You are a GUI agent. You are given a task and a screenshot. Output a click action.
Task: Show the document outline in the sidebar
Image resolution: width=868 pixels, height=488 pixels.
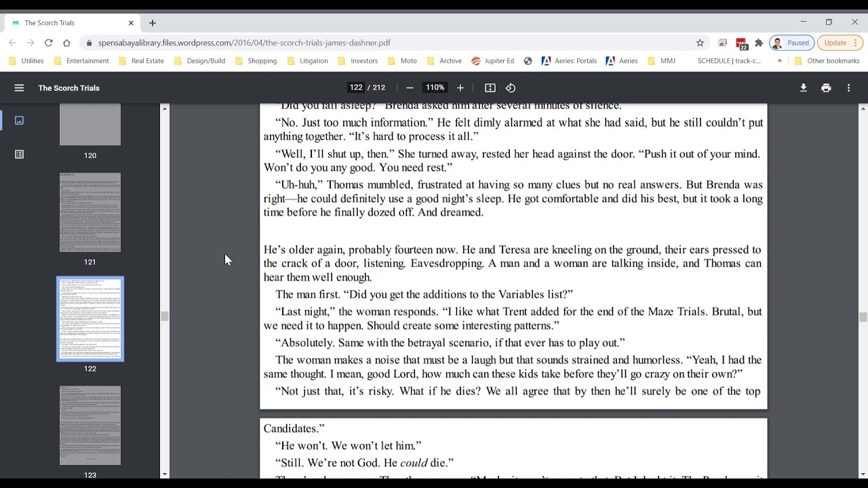coord(19,155)
